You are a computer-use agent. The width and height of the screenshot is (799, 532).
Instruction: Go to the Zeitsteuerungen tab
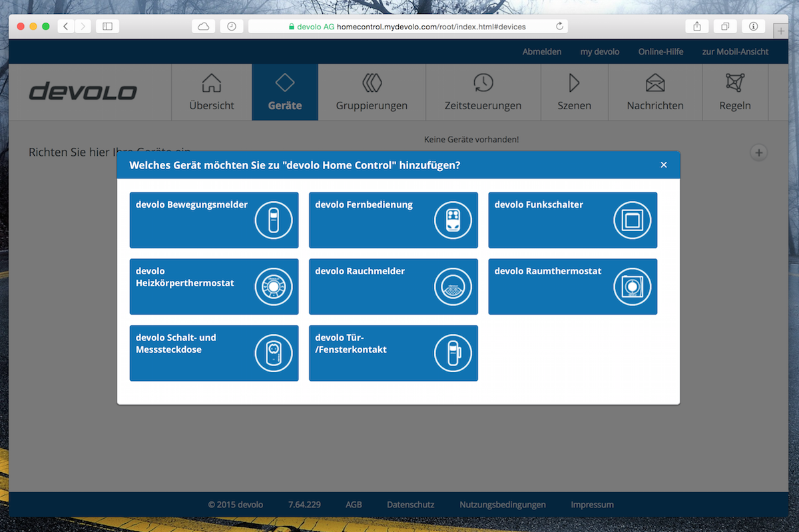pyautogui.click(x=483, y=92)
